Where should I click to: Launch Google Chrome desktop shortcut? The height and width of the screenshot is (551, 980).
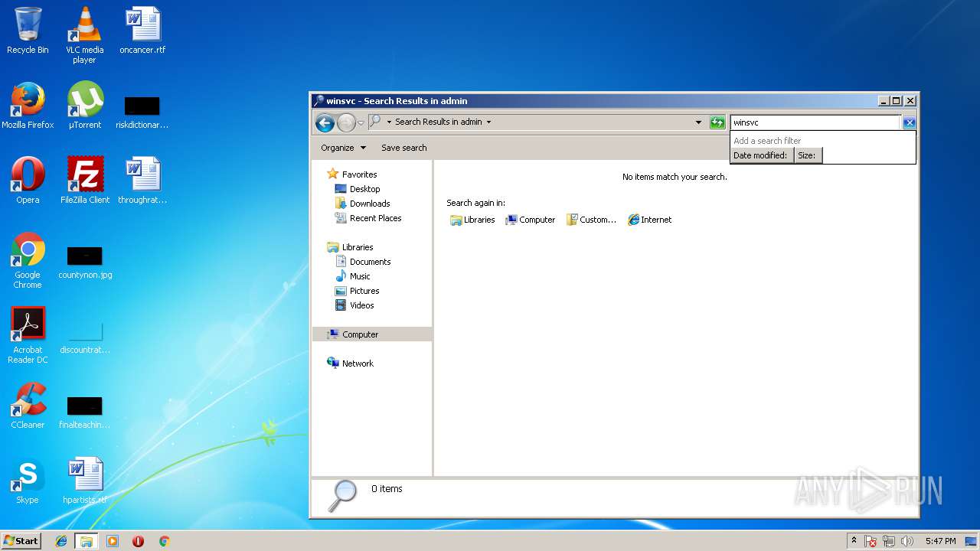28,260
